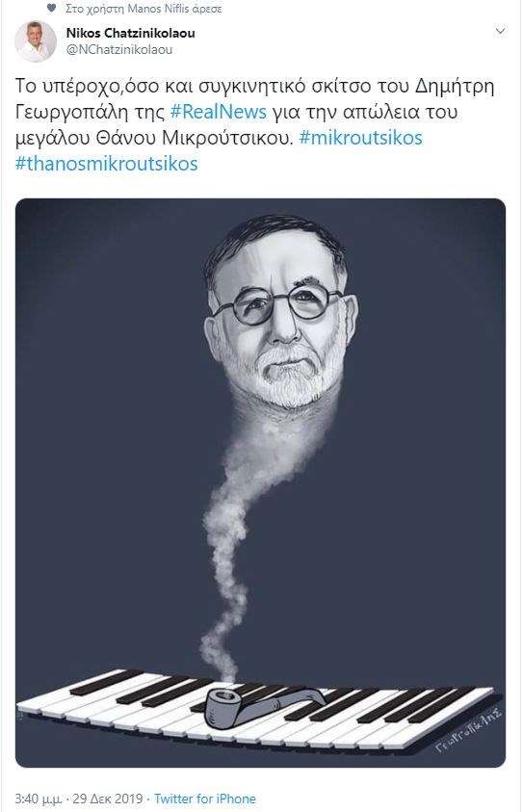Open Nikos Chatzinikolaou's profile avatar
This screenshot has width=523, height=812.
(x=36, y=41)
